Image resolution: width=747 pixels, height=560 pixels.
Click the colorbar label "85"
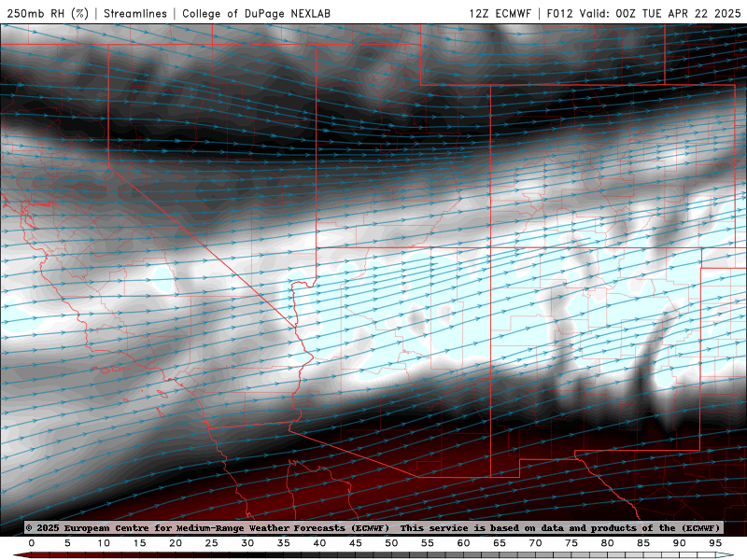pos(643,543)
